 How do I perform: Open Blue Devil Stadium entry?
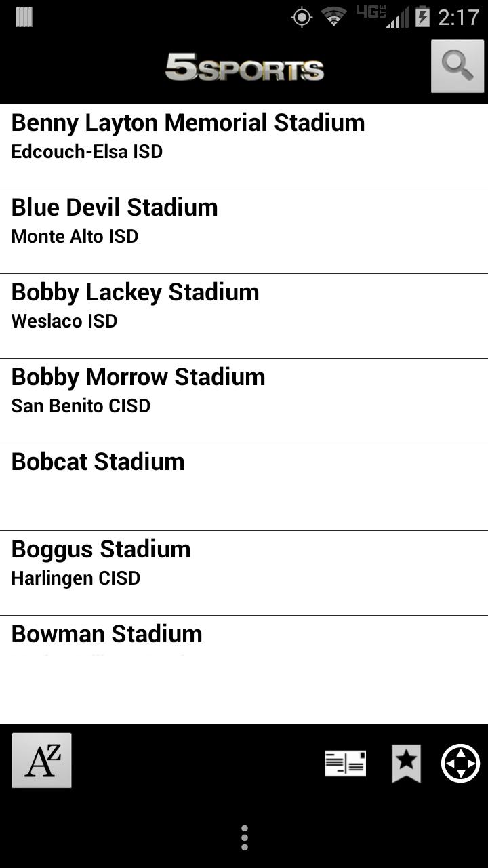115,208
